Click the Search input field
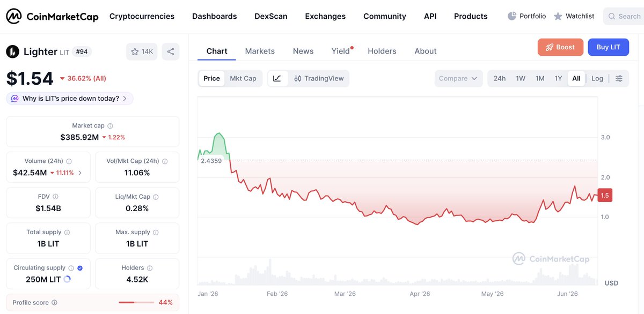 (x=624, y=17)
